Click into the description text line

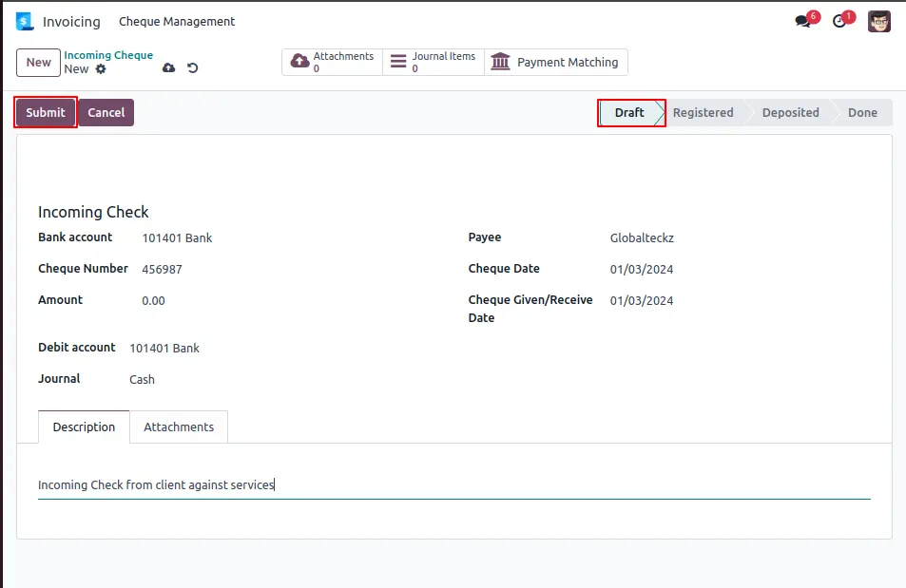click(454, 485)
